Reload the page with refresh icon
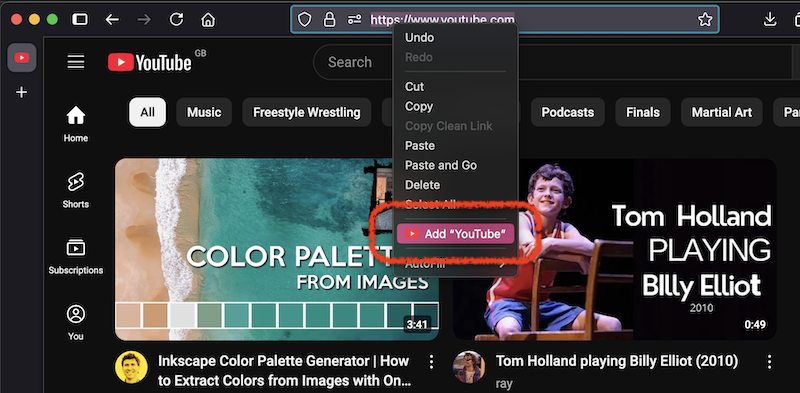This screenshot has height=393, width=800. coord(177,19)
